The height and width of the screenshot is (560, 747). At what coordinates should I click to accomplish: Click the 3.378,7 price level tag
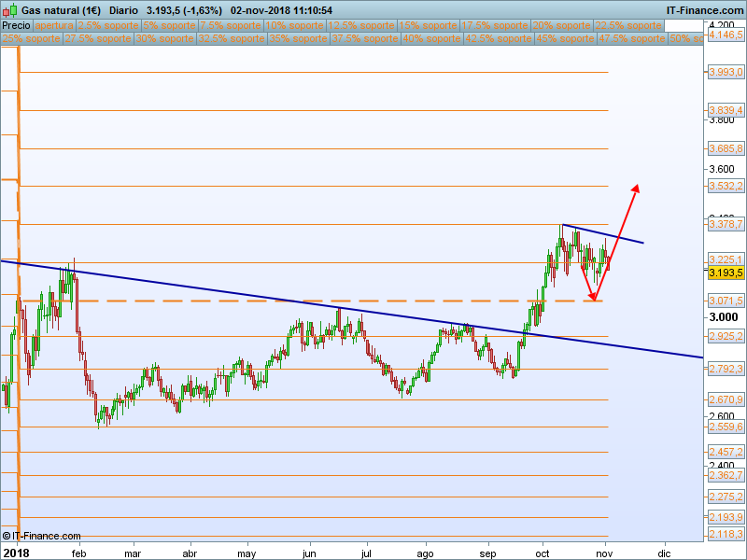[726, 224]
